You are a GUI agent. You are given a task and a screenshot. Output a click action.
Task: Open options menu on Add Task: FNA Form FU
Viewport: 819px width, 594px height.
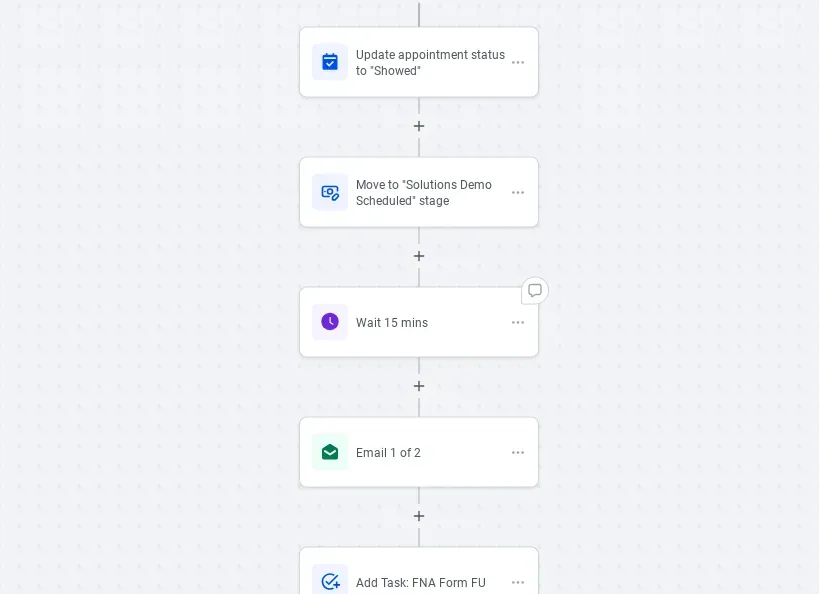click(x=518, y=582)
